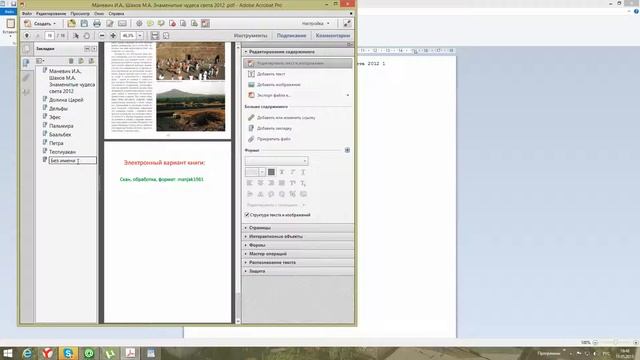The image size is (640, 360).
Task: Align text left in the Format section
Action: [x=250, y=183]
